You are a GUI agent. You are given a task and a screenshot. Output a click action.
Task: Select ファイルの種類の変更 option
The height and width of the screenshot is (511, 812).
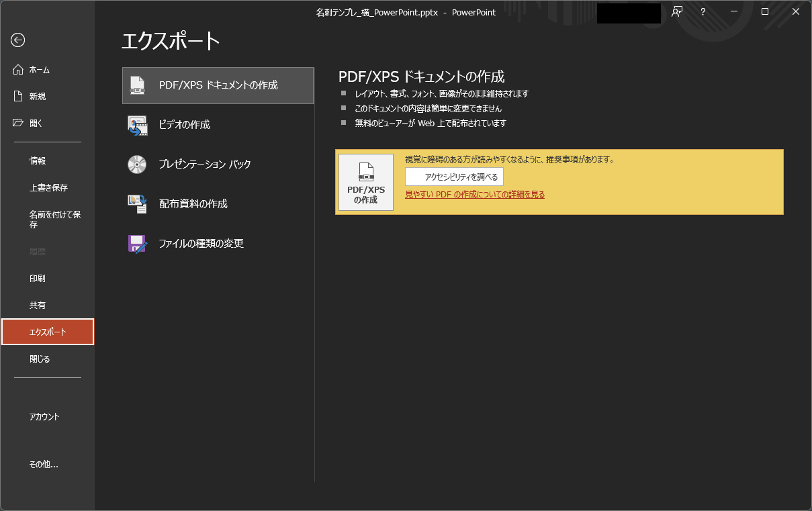coord(217,244)
